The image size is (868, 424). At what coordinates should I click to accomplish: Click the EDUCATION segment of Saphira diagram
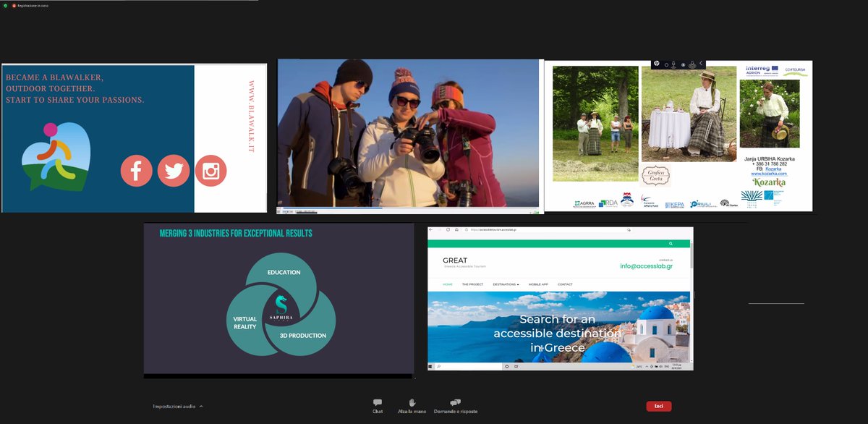[x=284, y=272]
